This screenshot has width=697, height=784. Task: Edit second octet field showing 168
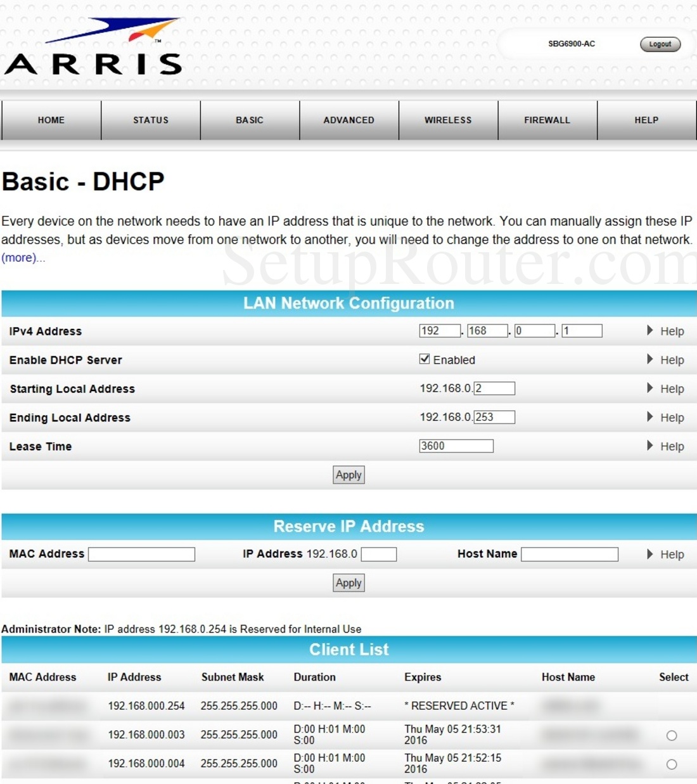coord(487,331)
